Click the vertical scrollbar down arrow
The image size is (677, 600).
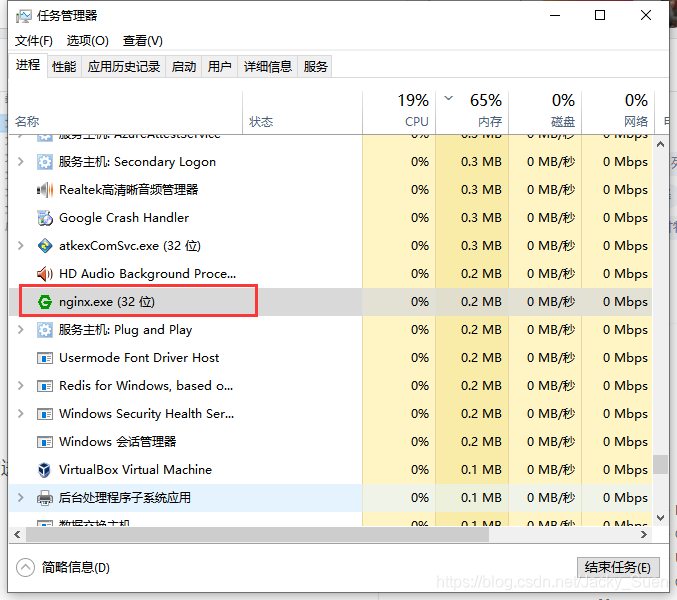(659, 517)
